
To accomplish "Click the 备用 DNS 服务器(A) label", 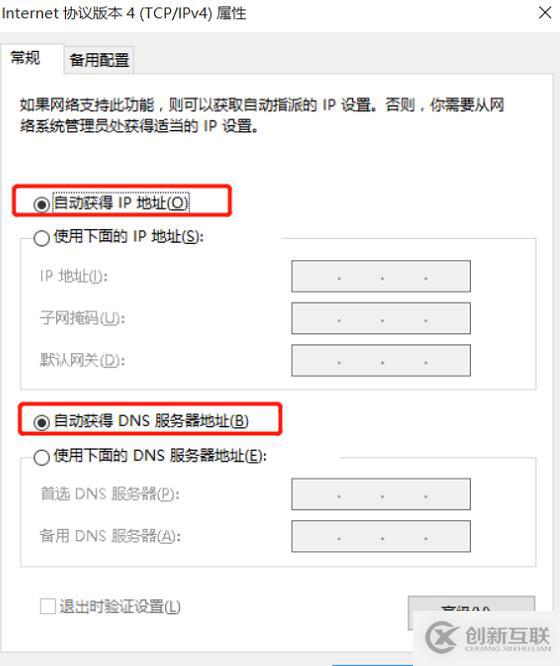I will 110,536.
